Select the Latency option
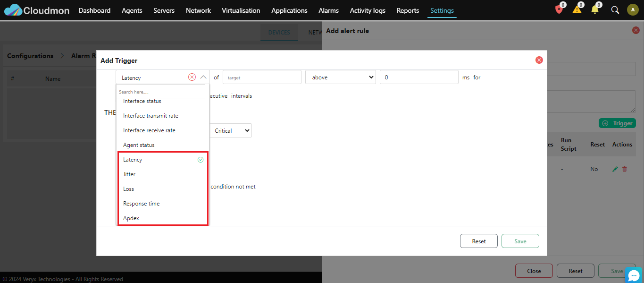Screen dimensions: 644x283 click(x=162, y=160)
